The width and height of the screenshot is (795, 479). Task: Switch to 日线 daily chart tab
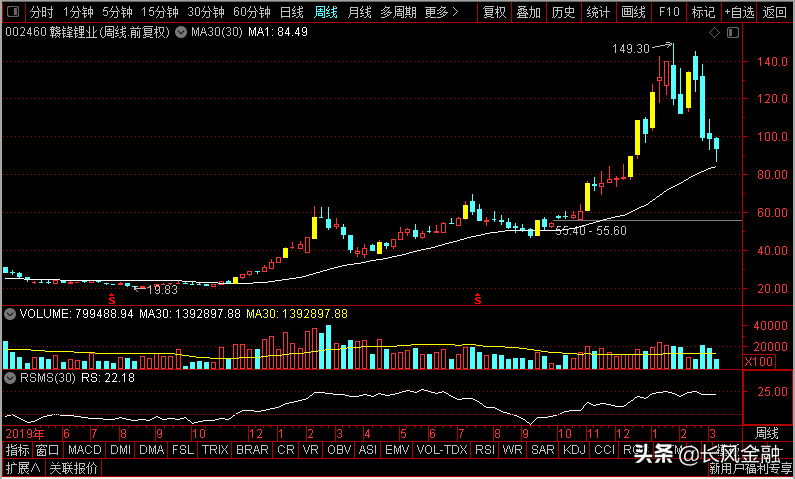click(x=291, y=13)
